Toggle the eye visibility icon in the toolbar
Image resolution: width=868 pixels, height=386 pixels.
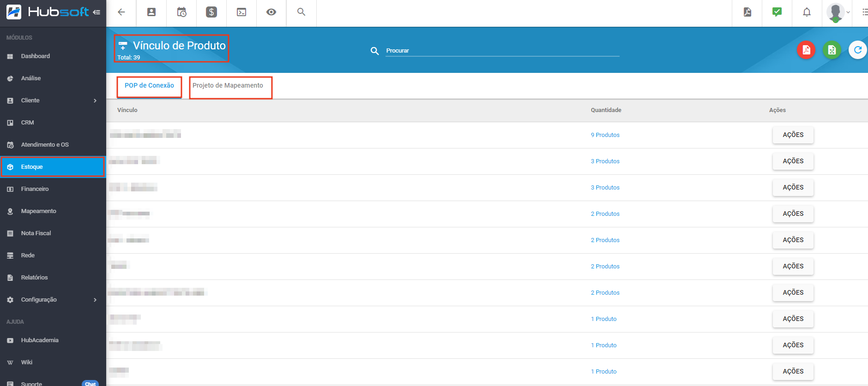(271, 12)
